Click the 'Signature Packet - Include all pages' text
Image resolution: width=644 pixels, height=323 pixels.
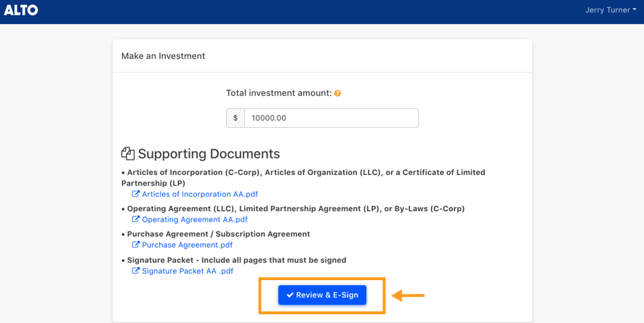point(236,261)
